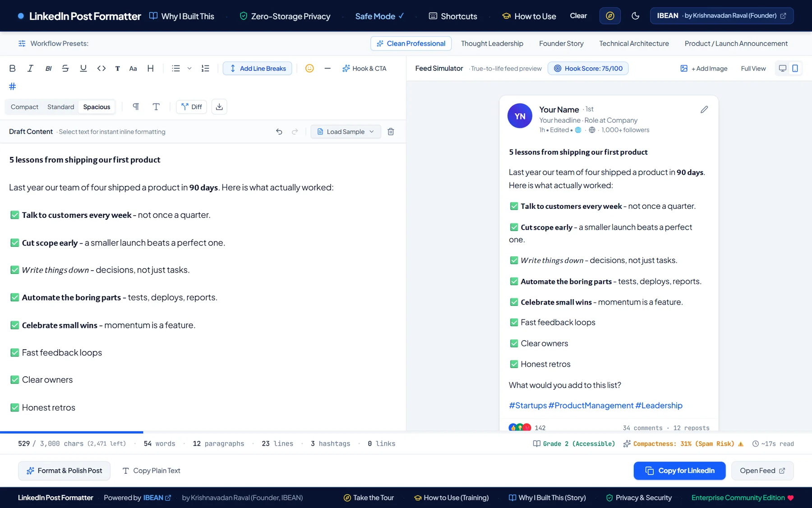Switch to desktop preview view

[x=783, y=69]
